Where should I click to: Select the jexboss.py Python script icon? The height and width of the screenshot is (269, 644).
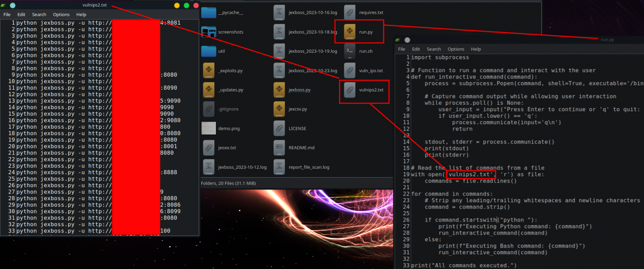click(x=279, y=89)
